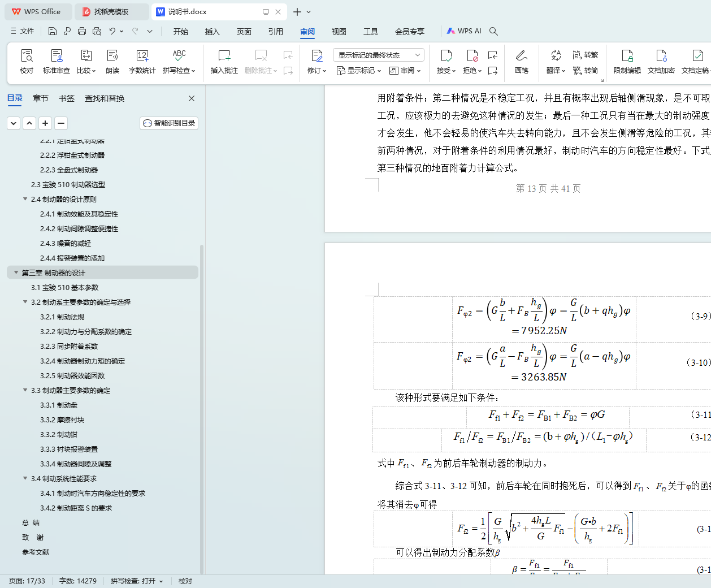Click the down-chevron outline level button
The image size is (711, 588).
pos(14,123)
